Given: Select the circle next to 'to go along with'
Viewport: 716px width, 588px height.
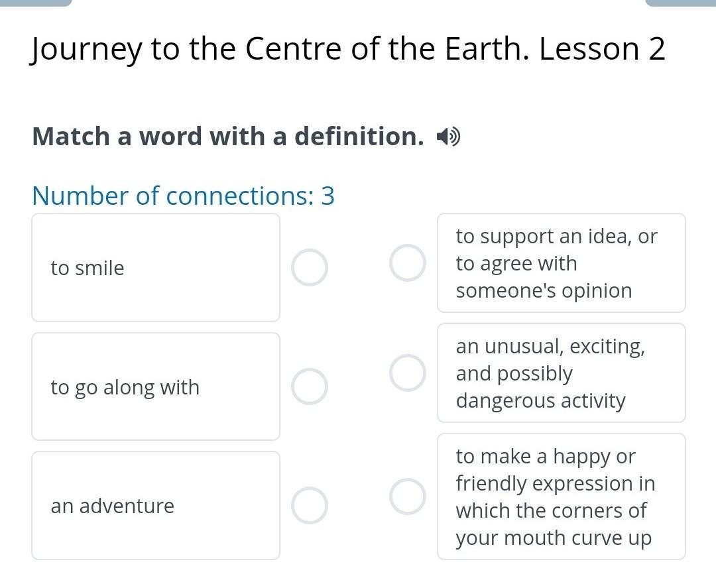Looking at the screenshot, I should tap(310, 386).
